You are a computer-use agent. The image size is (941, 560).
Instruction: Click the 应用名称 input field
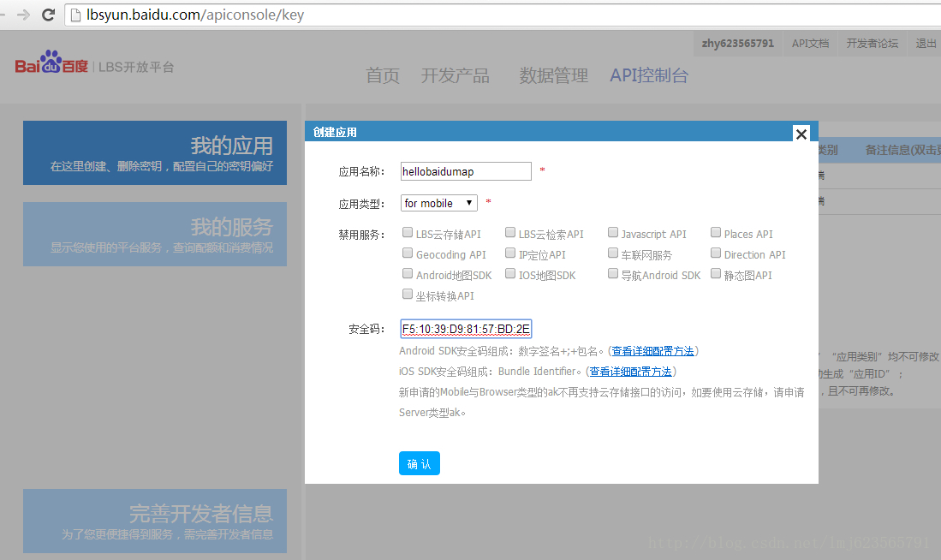point(467,171)
